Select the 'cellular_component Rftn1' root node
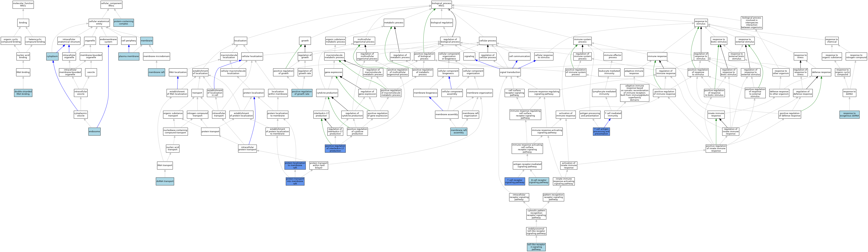This screenshot has width=868, height=252. [x=111, y=4]
